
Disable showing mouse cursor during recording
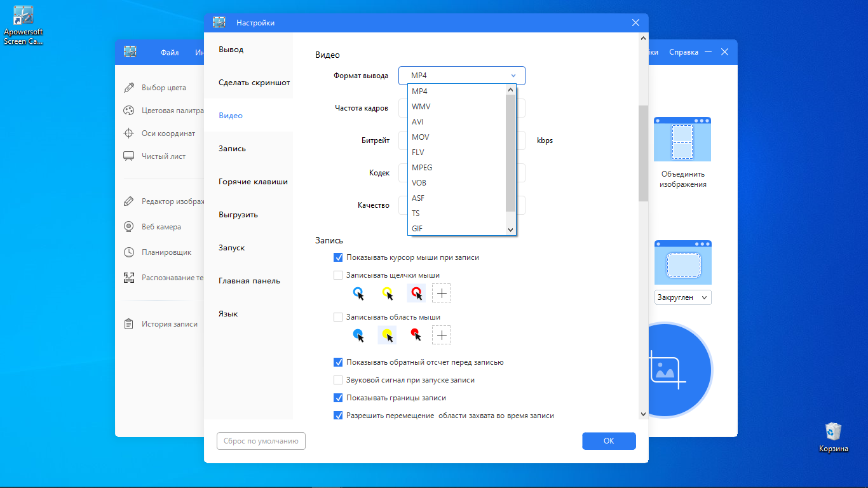338,258
